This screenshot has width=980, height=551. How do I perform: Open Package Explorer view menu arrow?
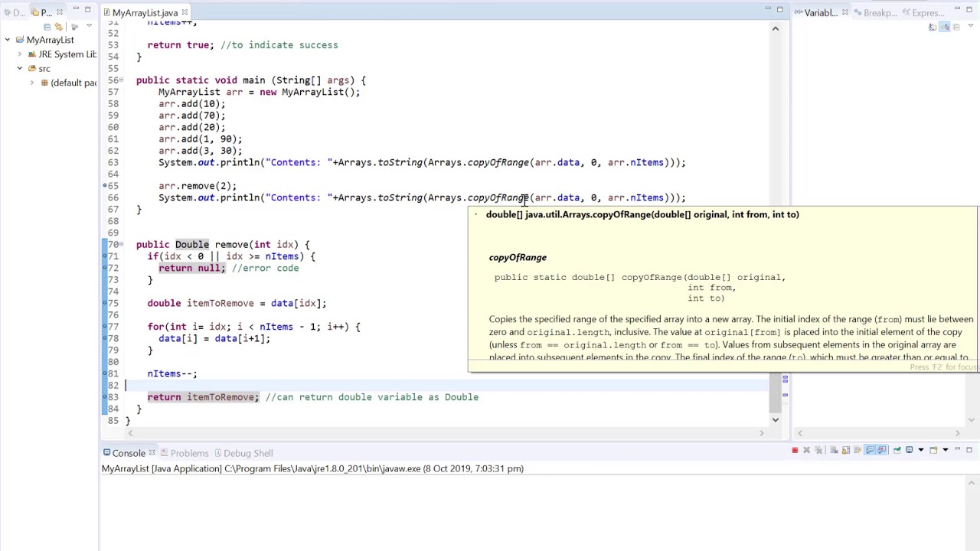[89, 25]
